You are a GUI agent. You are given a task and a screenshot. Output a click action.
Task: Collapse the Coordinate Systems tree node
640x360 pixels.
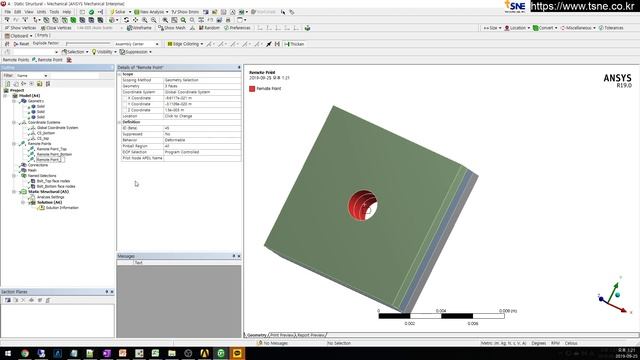tap(14, 122)
